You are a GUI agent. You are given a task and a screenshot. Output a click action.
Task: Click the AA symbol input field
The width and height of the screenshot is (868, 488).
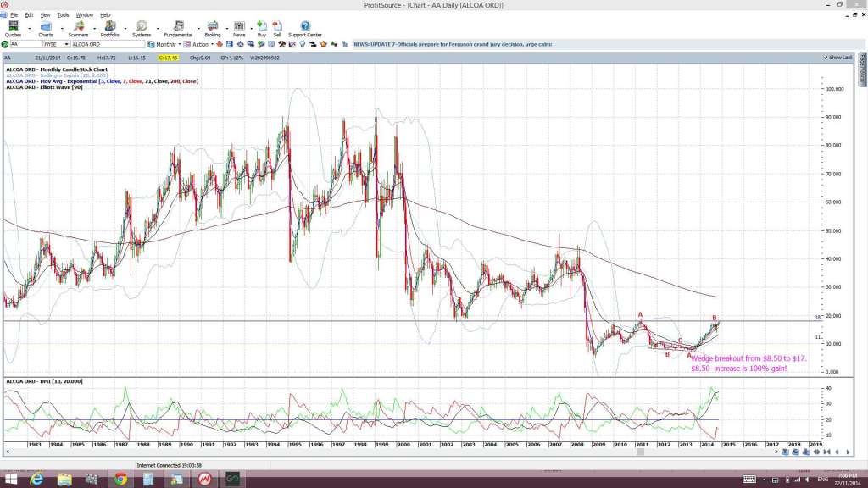(25, 44)
